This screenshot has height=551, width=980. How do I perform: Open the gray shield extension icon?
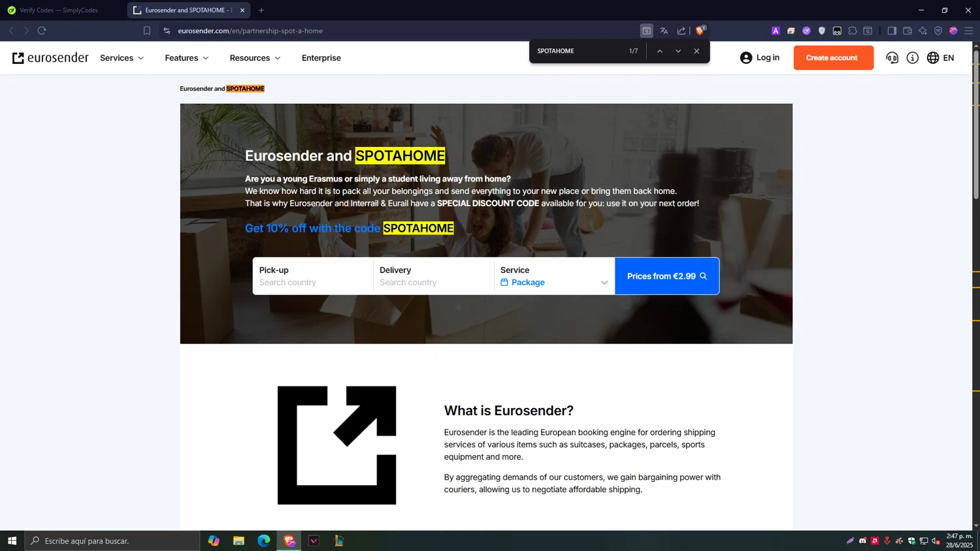[822, 31]
